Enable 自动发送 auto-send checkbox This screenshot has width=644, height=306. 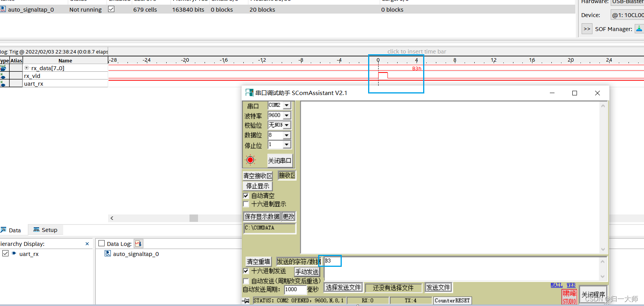coord(246,281)
